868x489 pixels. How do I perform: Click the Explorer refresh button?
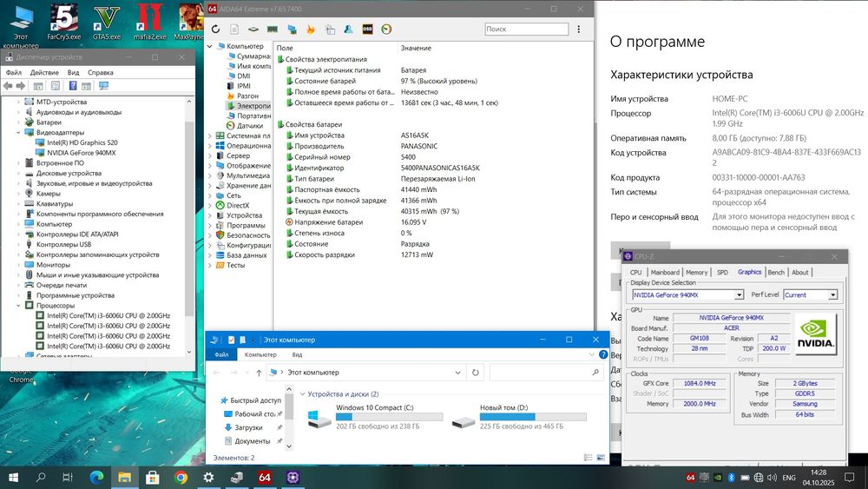pos(475,373)
